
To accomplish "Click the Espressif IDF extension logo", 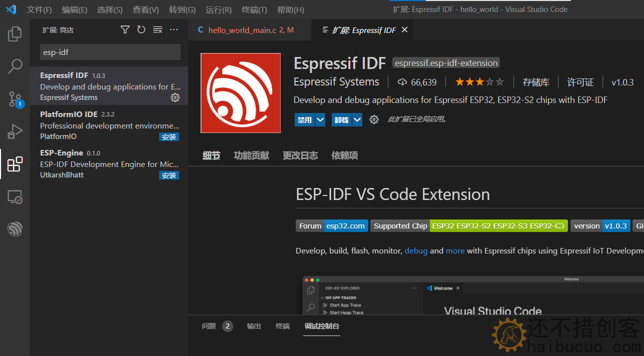I will pyautogui.click(x=240, y=93).
